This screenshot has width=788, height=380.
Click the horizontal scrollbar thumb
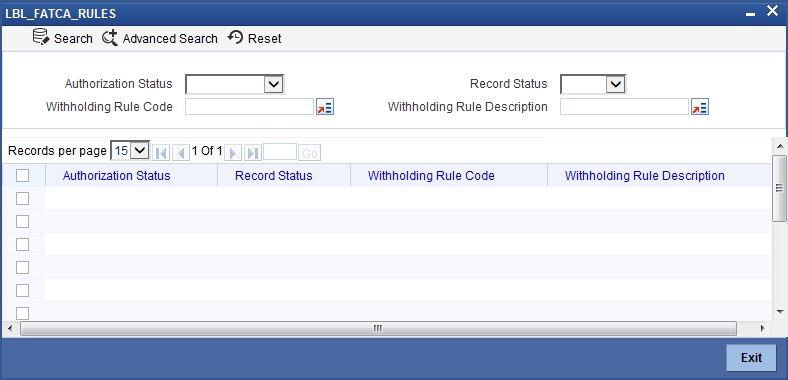coord(378,328)
